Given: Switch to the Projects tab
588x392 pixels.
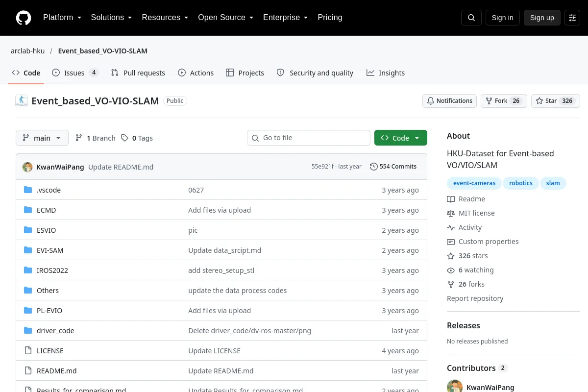Looking at the screenshot, I should (245, 73).
